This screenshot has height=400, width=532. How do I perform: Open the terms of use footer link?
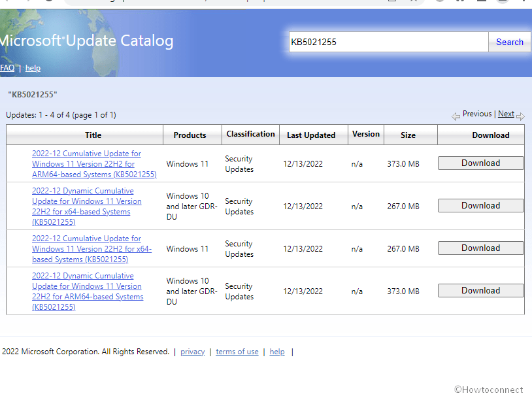237,352
